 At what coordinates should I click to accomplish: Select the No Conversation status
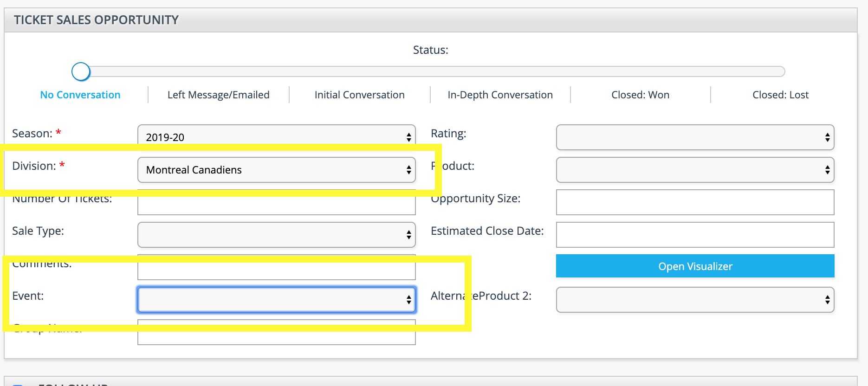coord(80,95)
